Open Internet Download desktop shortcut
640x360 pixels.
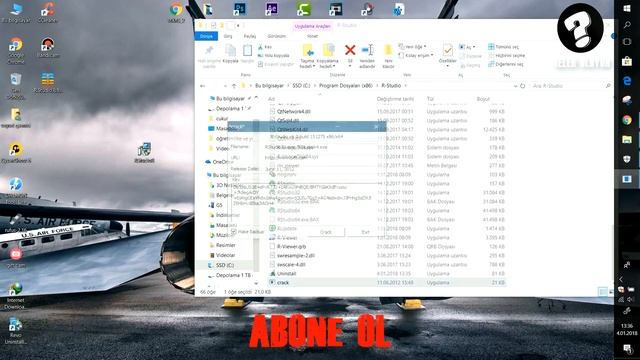(16, 296)
